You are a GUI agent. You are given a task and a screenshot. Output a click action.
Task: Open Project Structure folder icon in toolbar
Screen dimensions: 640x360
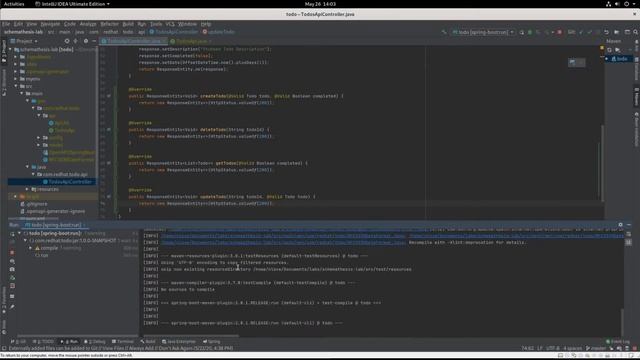pyautogui.click(x=616, y=32)
